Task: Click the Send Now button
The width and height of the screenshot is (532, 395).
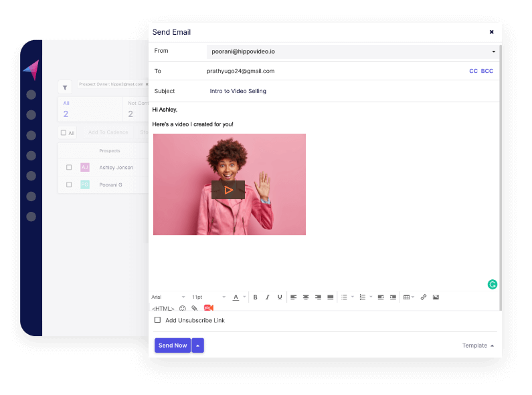Action: [173, 346]
